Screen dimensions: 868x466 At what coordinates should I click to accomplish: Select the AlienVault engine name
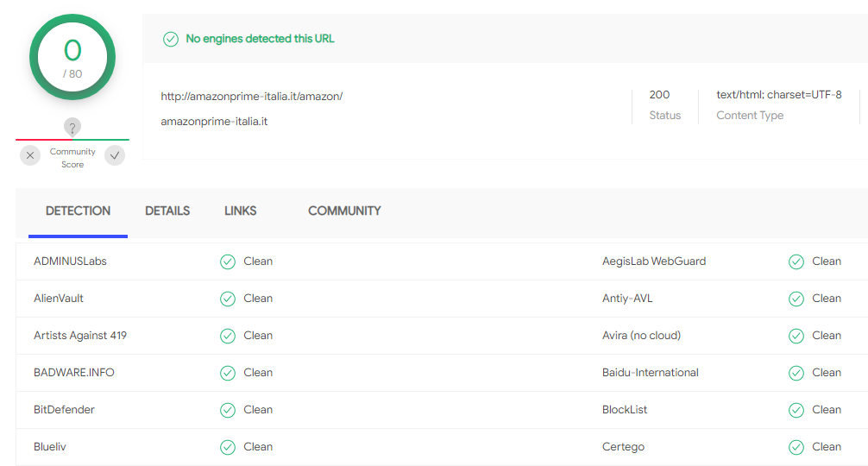point(58,299)
